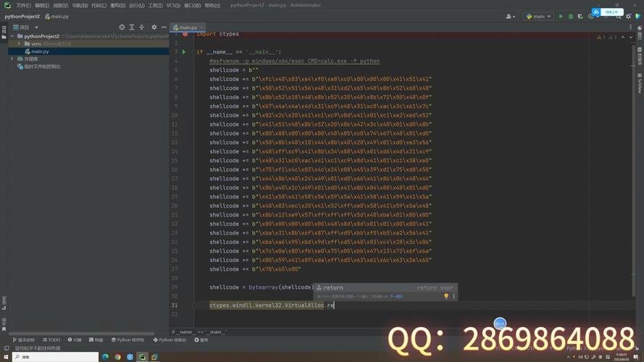644x362 pixels.
Task: Open the Tools menu
Action: pyautogui.click(x=155, y=5)
